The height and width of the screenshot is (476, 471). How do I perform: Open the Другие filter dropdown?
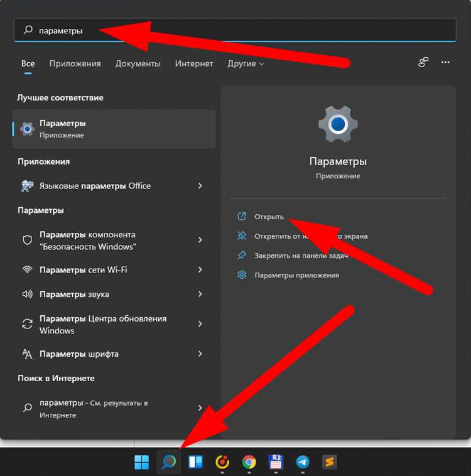tap(246, 64)
